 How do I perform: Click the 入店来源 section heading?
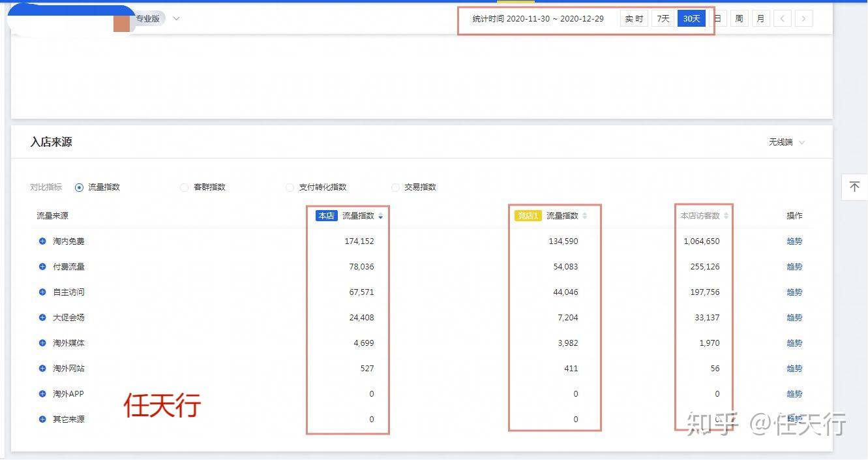(51, 142)
